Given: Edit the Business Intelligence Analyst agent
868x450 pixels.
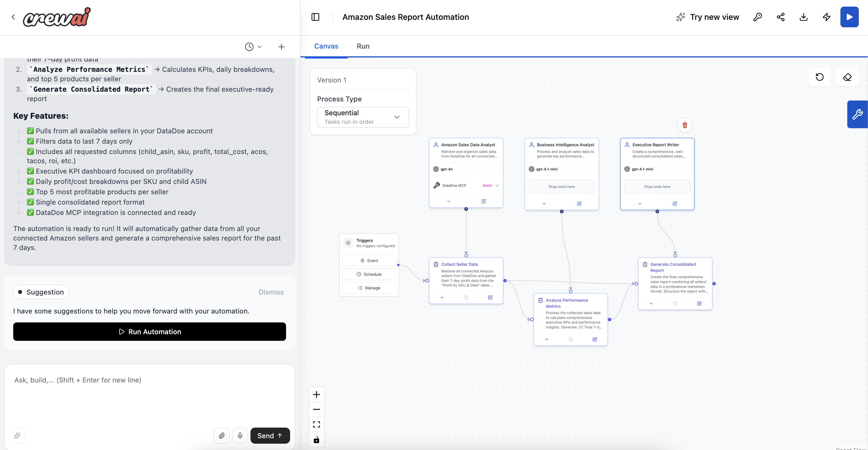Looking at the screenshot, I should click(579, 204).
